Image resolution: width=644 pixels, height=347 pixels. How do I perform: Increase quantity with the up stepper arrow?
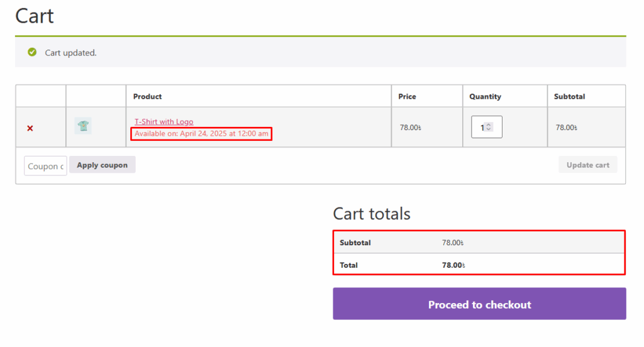point(489,125)
